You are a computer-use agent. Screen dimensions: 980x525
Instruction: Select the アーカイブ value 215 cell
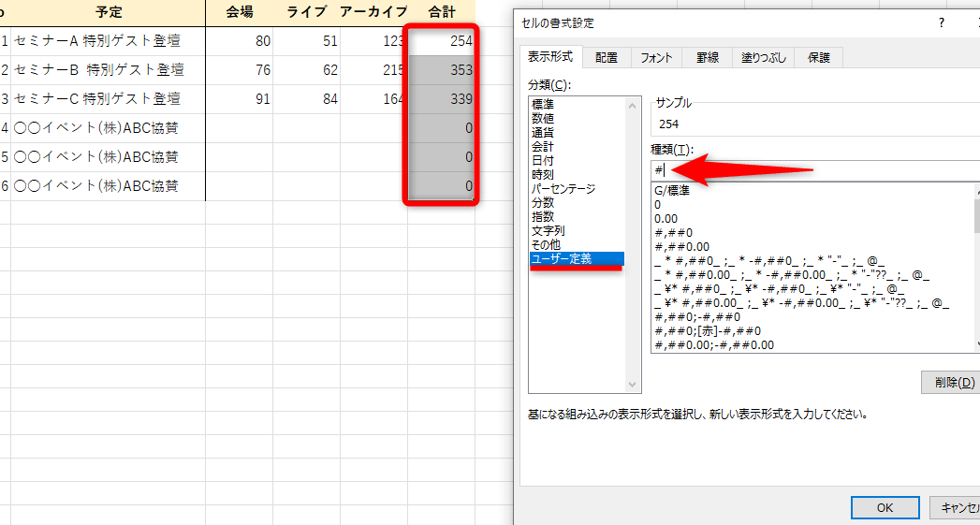(x=373, y=70)
